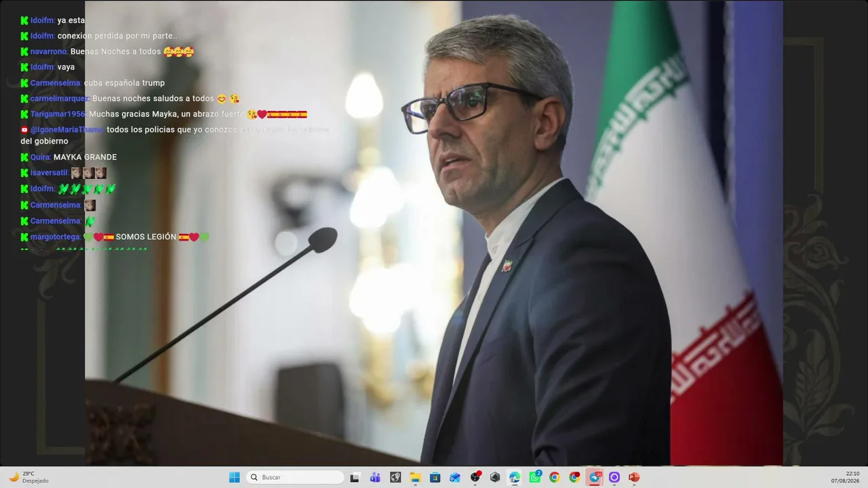This screenshot has height=488, width=868.
Task: Switch to the Telegram taskbar app
Action: click(x=595, y=477)
